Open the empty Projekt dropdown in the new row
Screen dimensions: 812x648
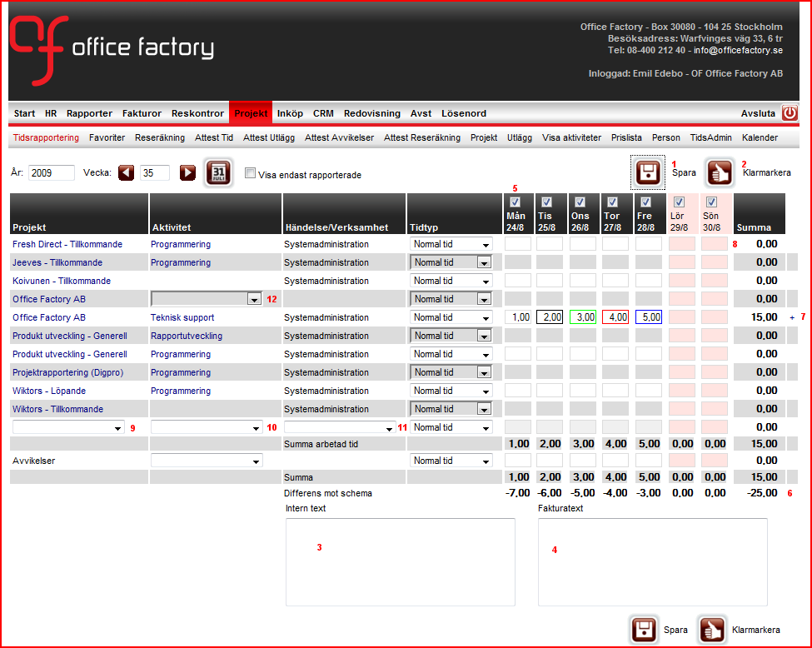point(68,427)
